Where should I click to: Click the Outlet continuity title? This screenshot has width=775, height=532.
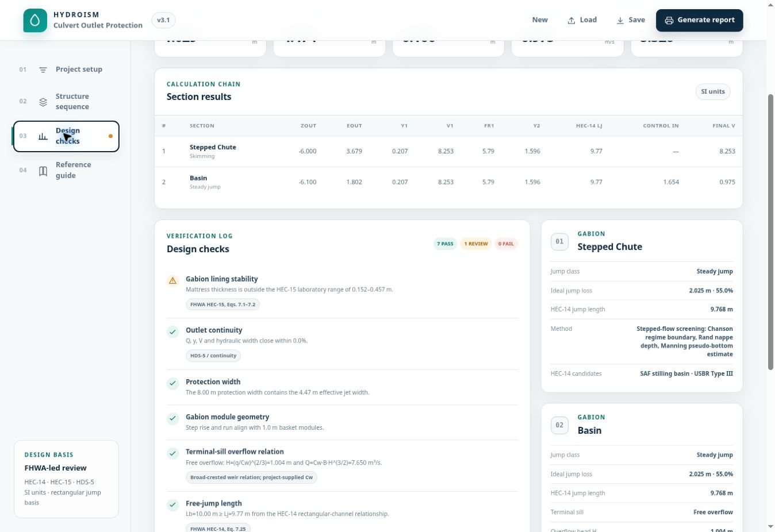click(214, 330)
